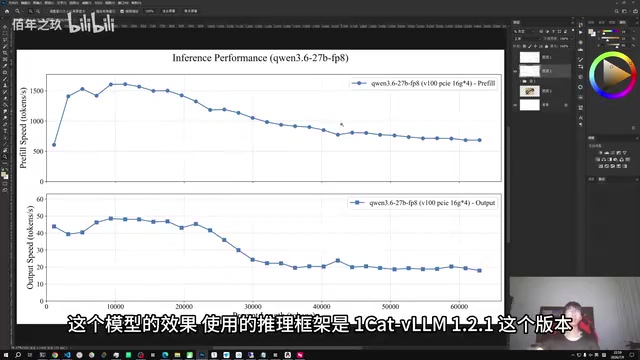The width and height of the screenshot is (640, 360).
Task: Filter layers by type layers icon
Action: point(553,31)
